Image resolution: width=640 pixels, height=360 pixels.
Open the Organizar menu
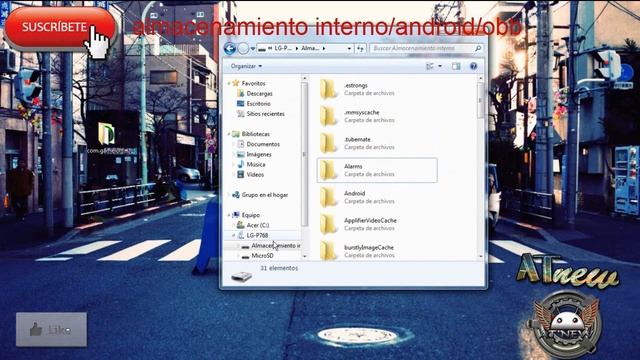coord(246,66)
